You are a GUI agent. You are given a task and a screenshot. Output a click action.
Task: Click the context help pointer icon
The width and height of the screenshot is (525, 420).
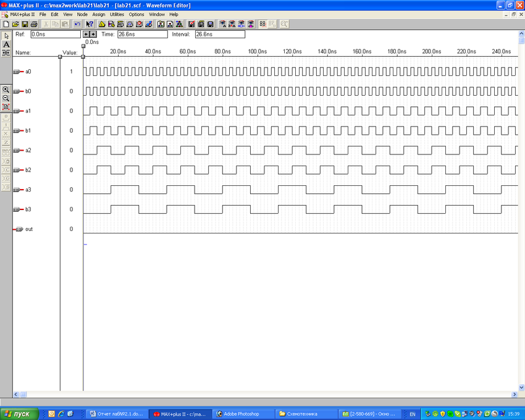pyautogui.click(x=90, y=24)
